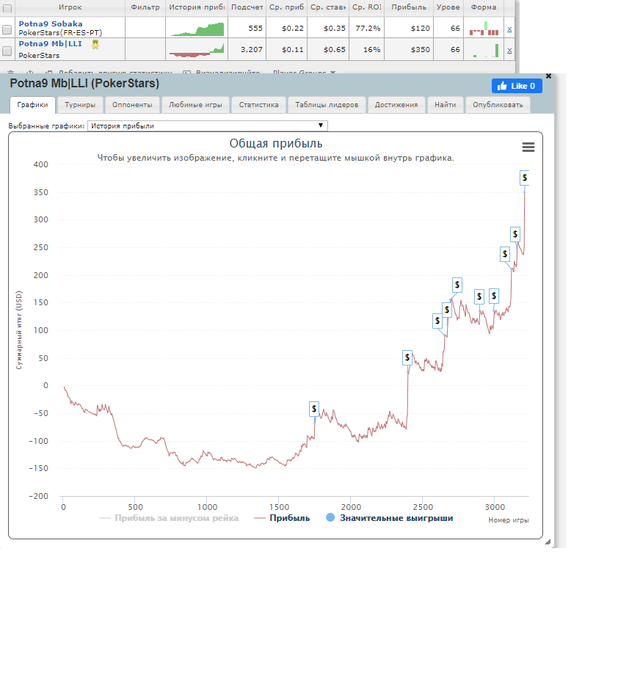Open the chart hamburger menu
Image resolution: width=618 pixels, height=700 pixels.
528,147
